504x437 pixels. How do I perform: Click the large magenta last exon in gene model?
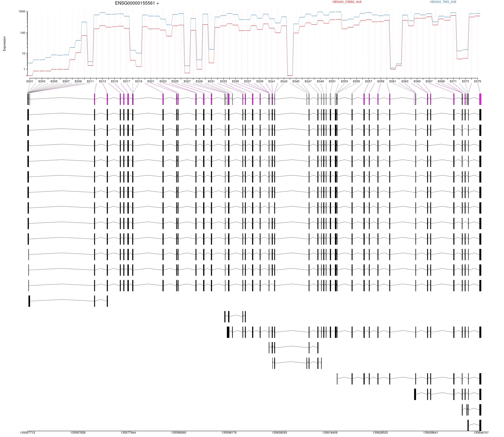pyautogui.click(x=480, y=99)
